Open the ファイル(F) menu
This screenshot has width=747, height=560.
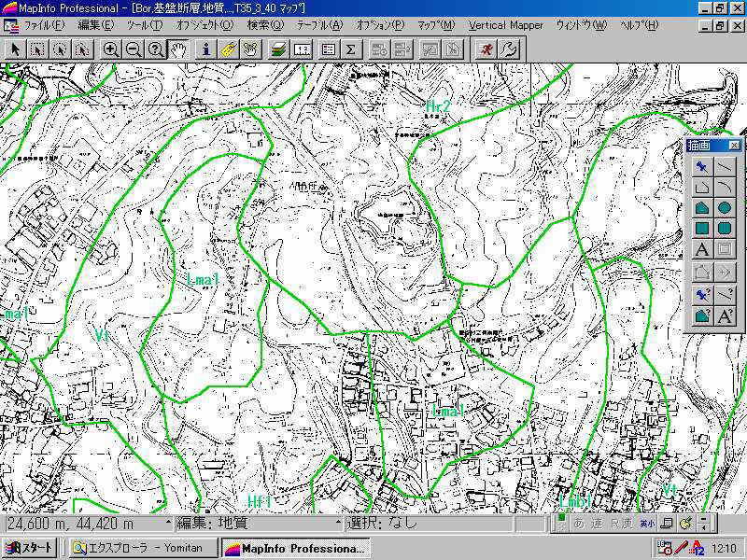click(x=44, y=24)
